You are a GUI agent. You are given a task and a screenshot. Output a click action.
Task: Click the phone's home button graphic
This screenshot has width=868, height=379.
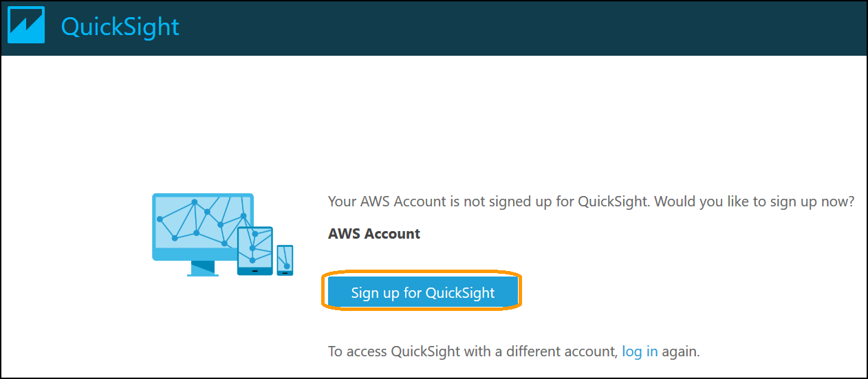285,272
